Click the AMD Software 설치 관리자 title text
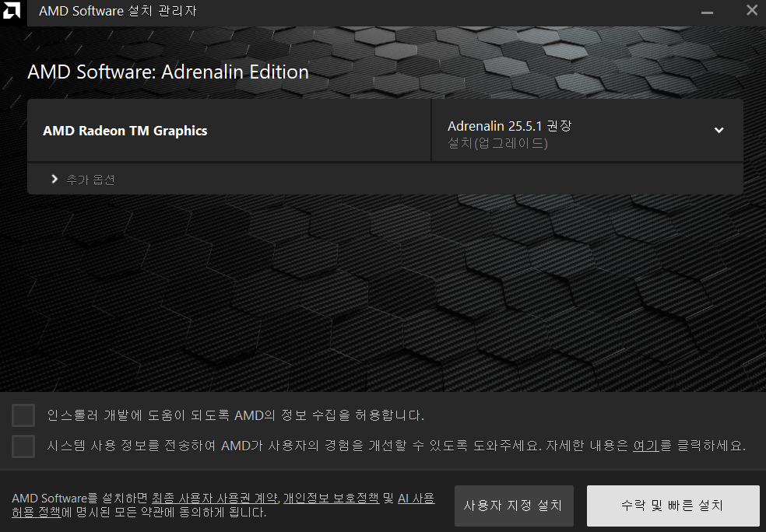This screenshot has width=766, height=532. [x=115, y=12]
